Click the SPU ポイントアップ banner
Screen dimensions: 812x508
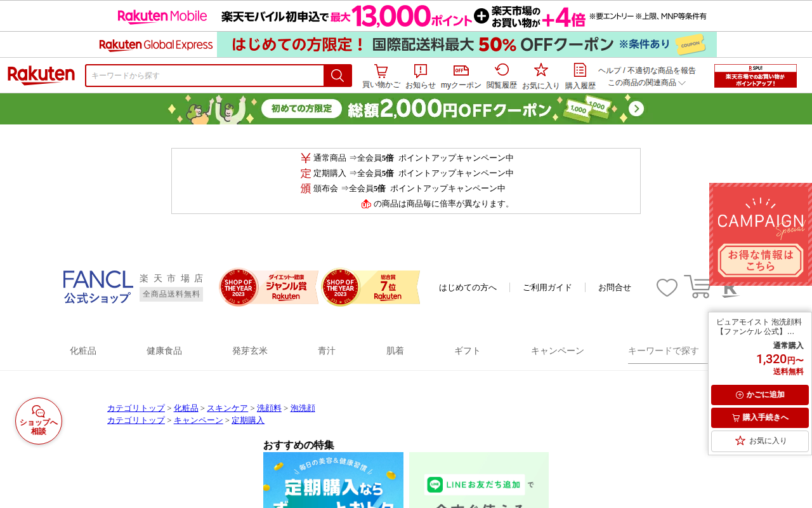pos(756,76)
